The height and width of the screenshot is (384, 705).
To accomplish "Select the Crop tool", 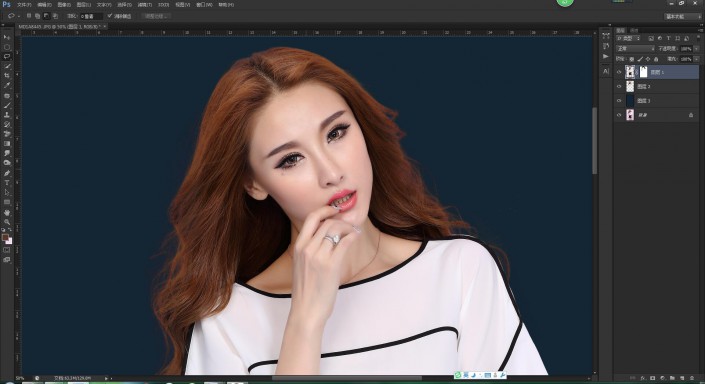I will (7, 76).
